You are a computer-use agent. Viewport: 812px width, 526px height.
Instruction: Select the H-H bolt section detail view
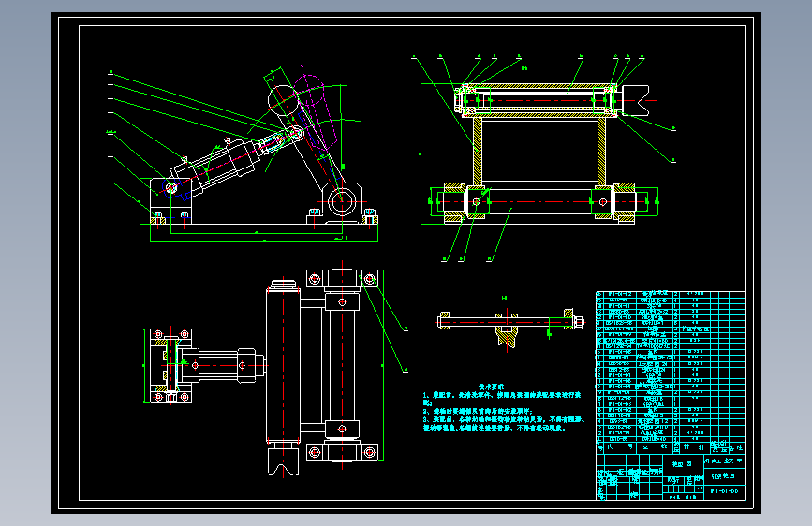[511, 328]
